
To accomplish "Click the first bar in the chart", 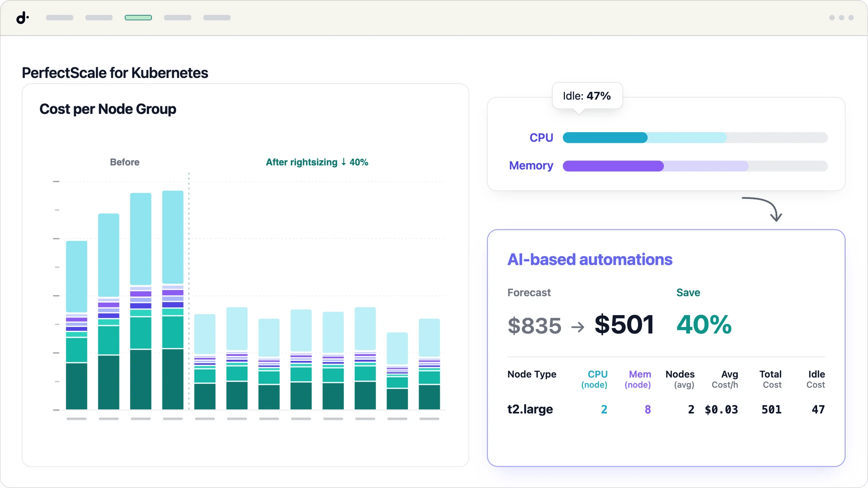I will coord(77,325).
